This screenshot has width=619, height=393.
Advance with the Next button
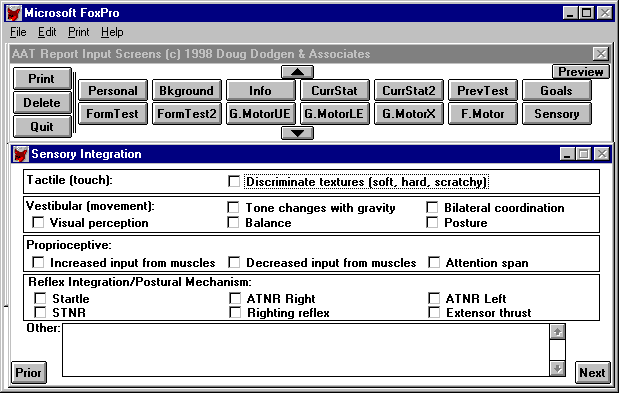click(592, 372)
